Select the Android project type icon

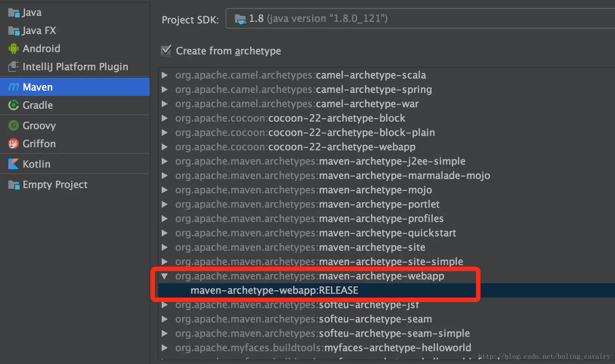click(x=14, y=49)
